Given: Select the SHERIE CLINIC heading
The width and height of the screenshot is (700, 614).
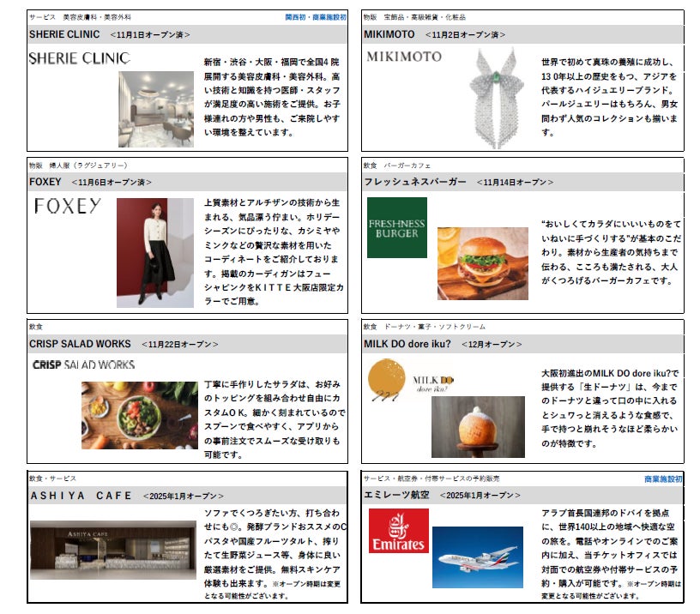Looking at the screenshot, I should [x=64, y=34].
